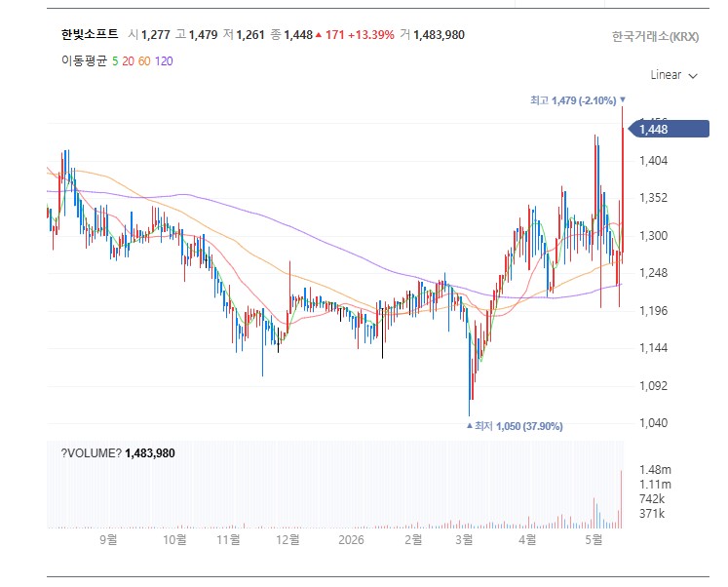Image resolution: width=728 pixels, height=587 pixels.
Task: Click the 한빛소프트 stock name
Action: tap(90, 34)
